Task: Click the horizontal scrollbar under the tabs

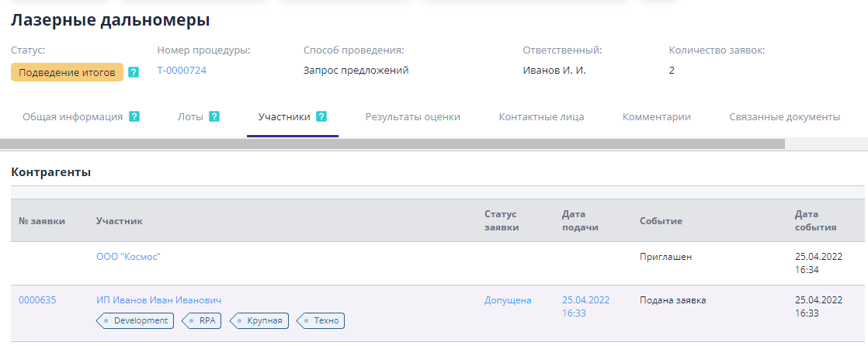Action: pos(392,144)
